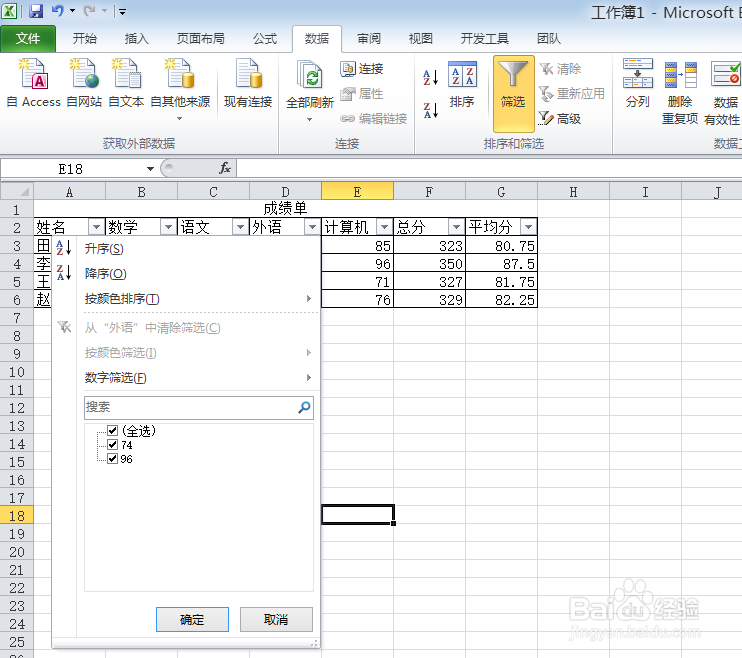The image size is (742, 658).
Task: Open 按颜色排序(T) submenu
Action: point(186,299)
